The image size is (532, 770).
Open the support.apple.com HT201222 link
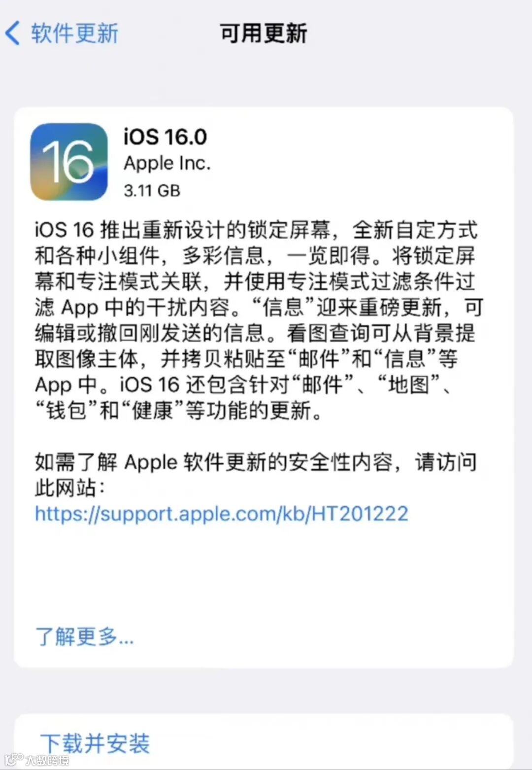222,514
